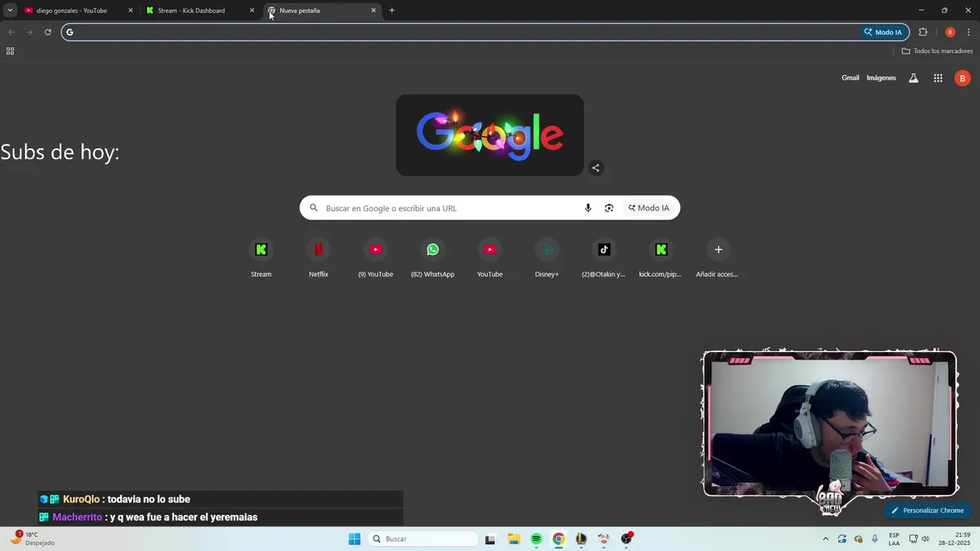
Task: Open the League of Legends taskbar icon
Action: [x=581, y=539]
